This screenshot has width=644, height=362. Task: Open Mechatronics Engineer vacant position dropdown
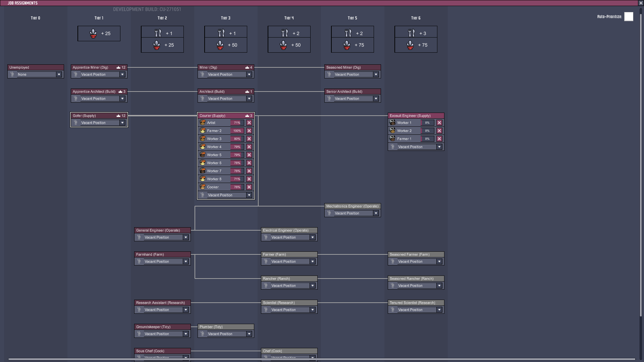tap(376, 213)
